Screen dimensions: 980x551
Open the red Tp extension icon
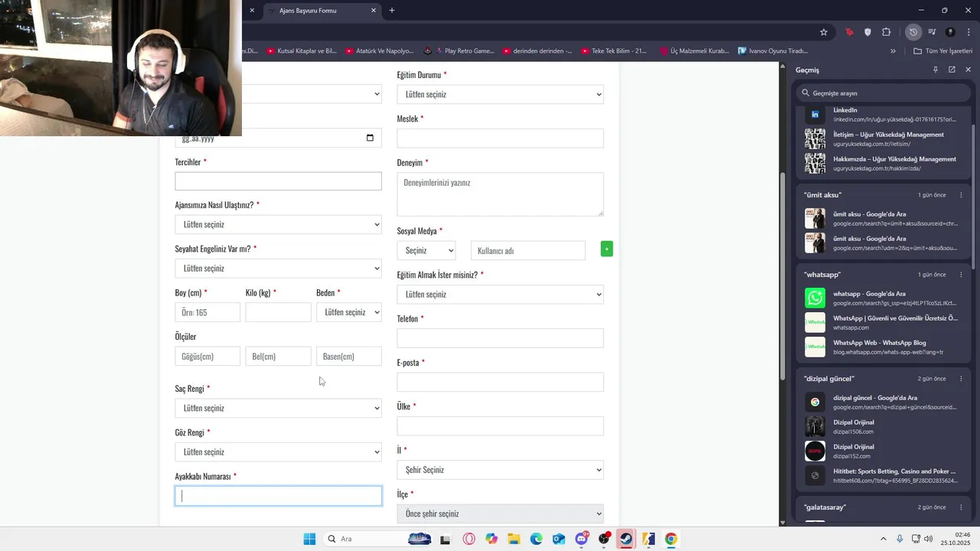(x=849, y=32)
